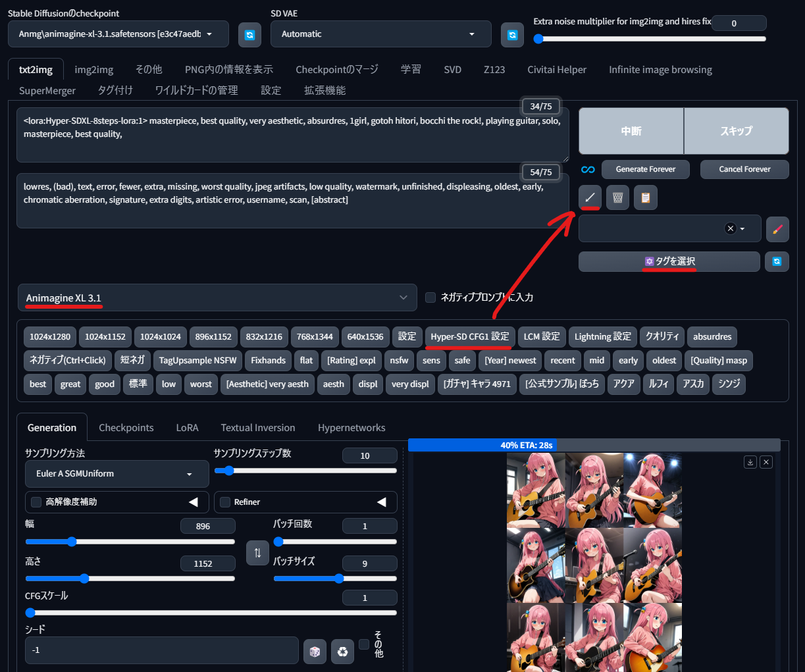Adjust the バッチサイズ slider
Screen dimensions: 805x672
(335, 579)
